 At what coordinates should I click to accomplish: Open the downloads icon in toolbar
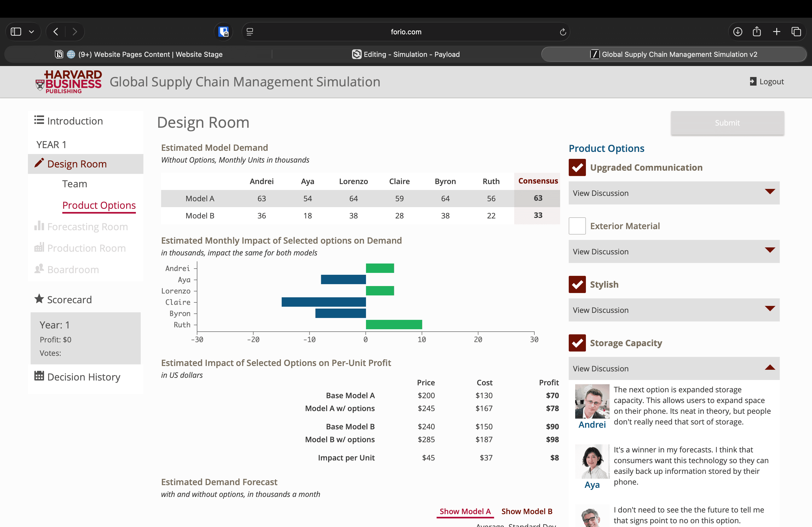738,32
